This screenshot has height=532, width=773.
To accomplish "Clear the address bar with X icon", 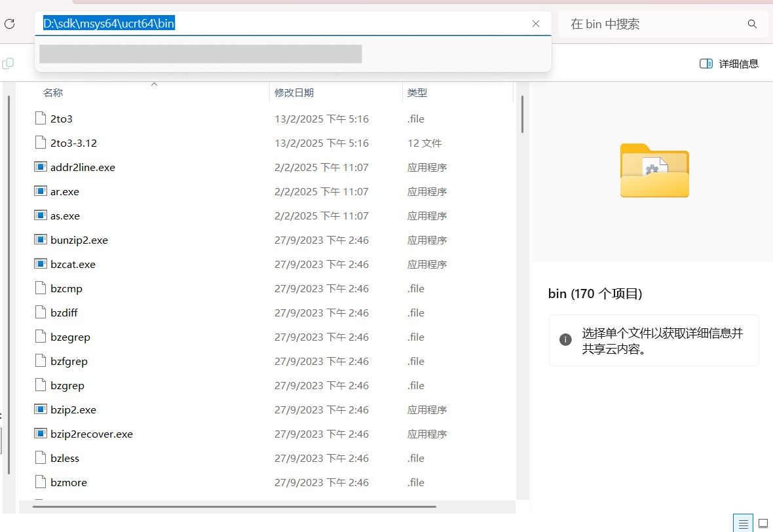I will pyautogui.click(x=536, y=24).
